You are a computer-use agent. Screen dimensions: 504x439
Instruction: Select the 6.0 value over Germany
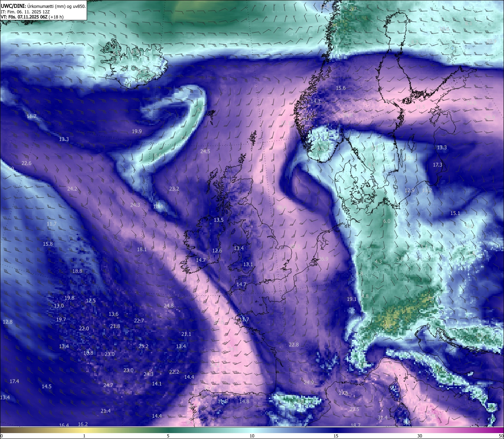[387, 221]
